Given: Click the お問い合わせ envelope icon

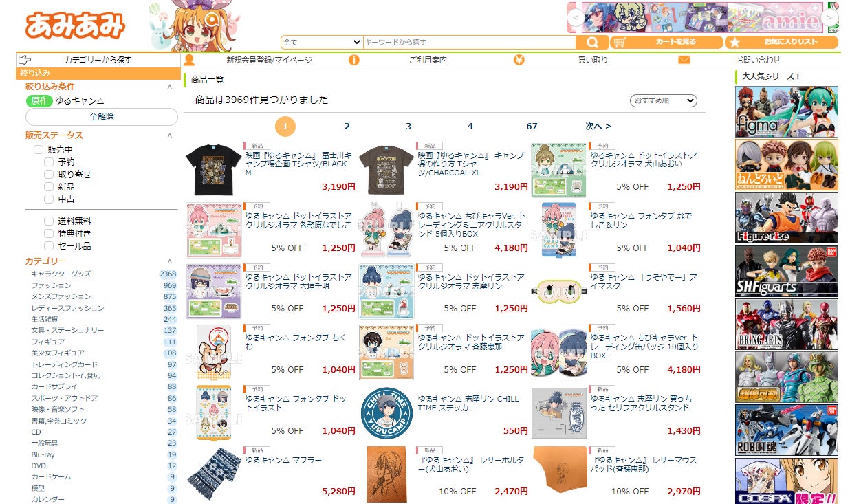Looking at the screenshot, I should coord(684,60).
